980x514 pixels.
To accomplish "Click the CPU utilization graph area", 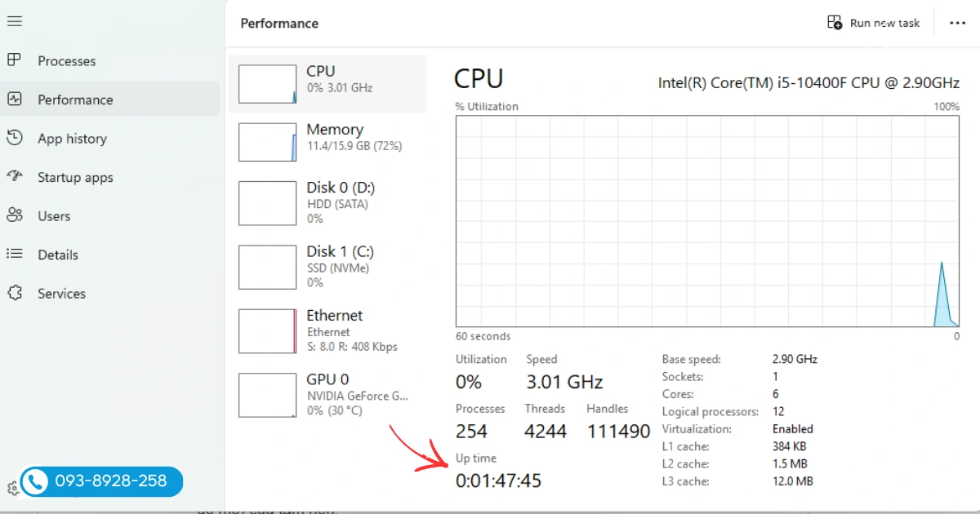I will pos(707,220).
